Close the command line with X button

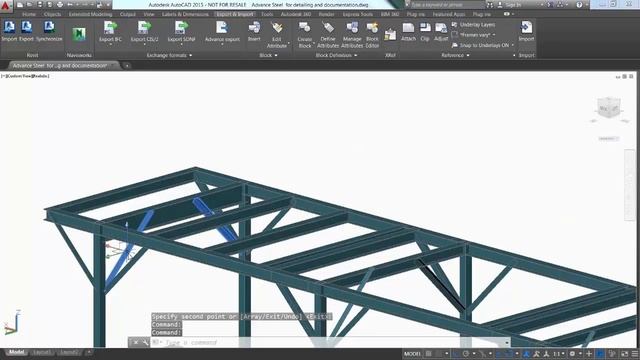(x=136, y=342)
